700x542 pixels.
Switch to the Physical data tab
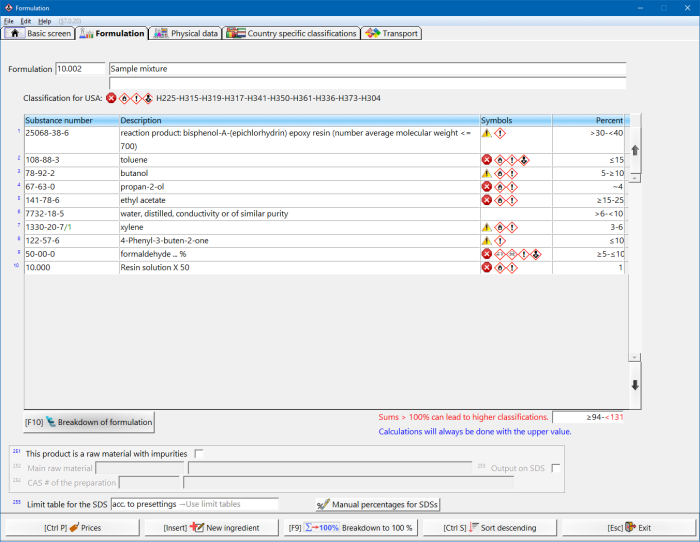click(186, 33)
